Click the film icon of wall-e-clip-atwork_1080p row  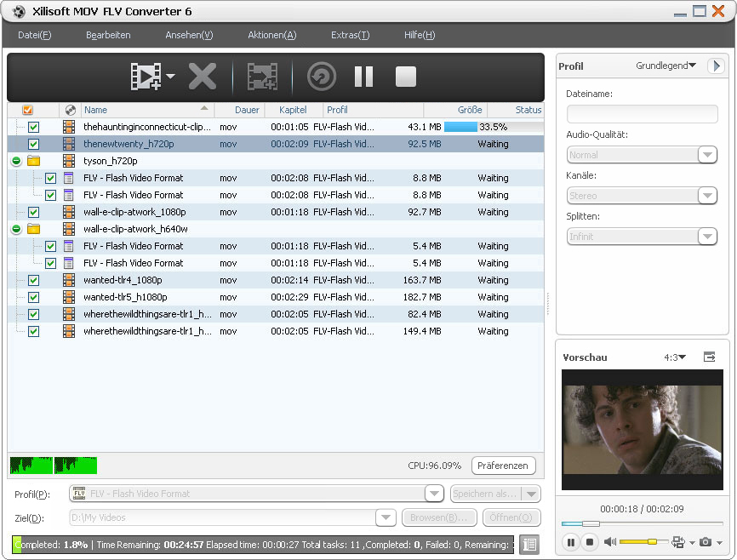tap(69, 212)
